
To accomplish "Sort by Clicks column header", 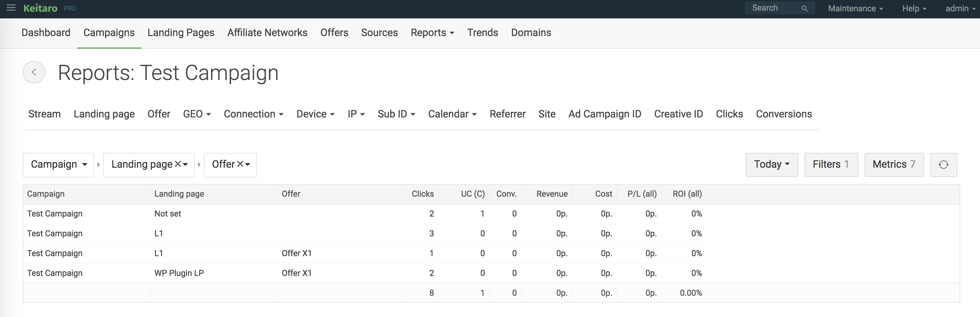I will (423, 194).
